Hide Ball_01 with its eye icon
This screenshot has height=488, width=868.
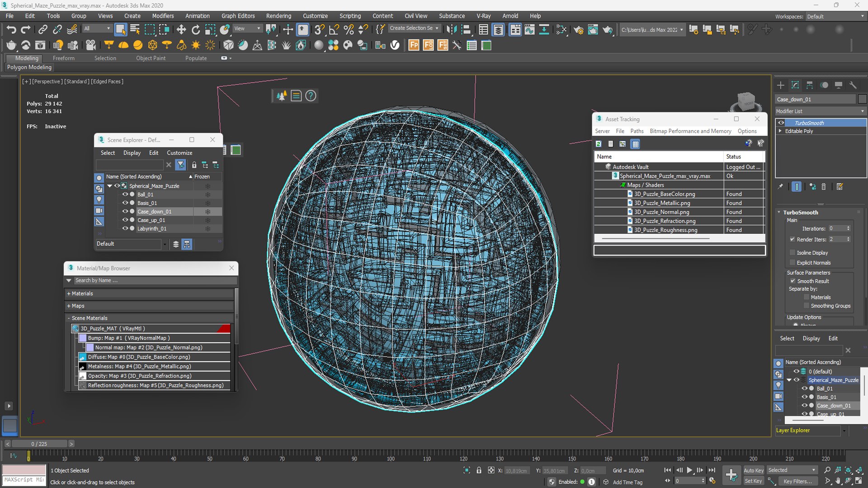click(125, 194)
